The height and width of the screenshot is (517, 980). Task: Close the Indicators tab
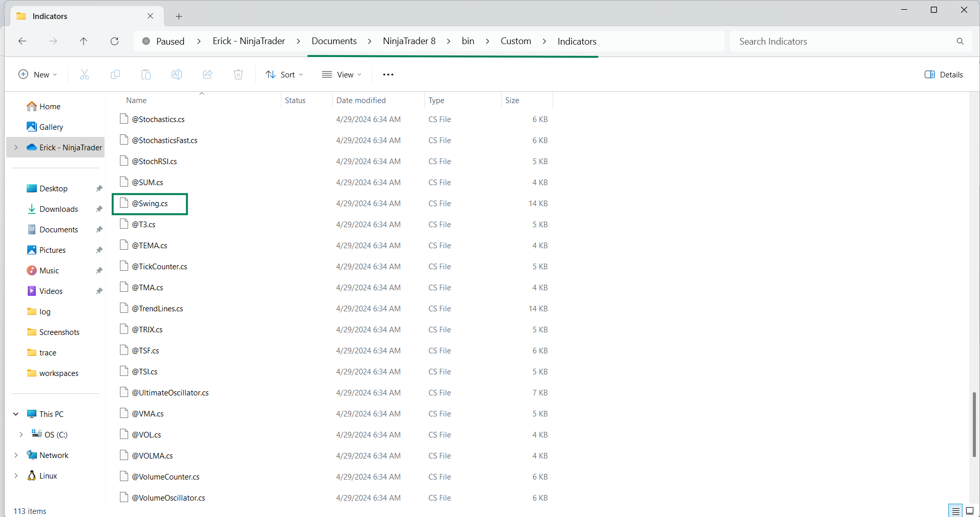click(x=150, y=16)
